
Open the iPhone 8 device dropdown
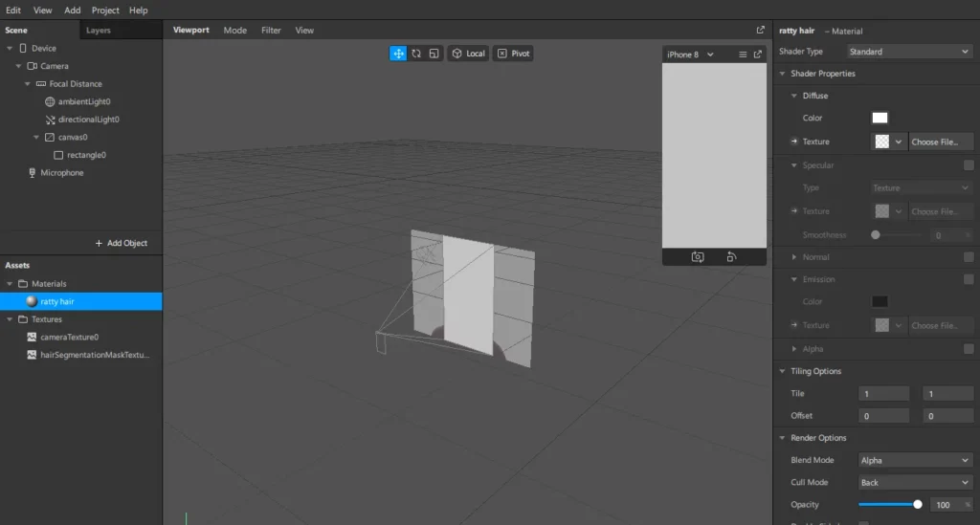pos(690,55)
